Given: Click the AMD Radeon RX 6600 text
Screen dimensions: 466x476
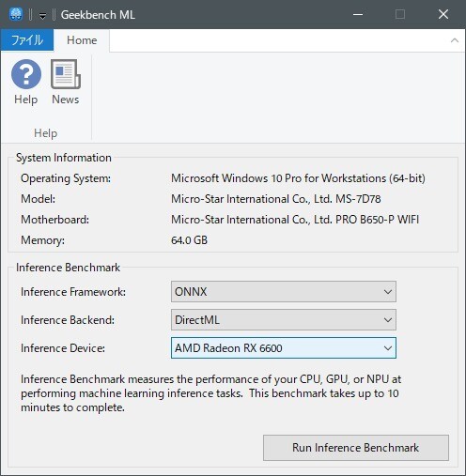Looking at the screenshot, I should pos(228,348).
